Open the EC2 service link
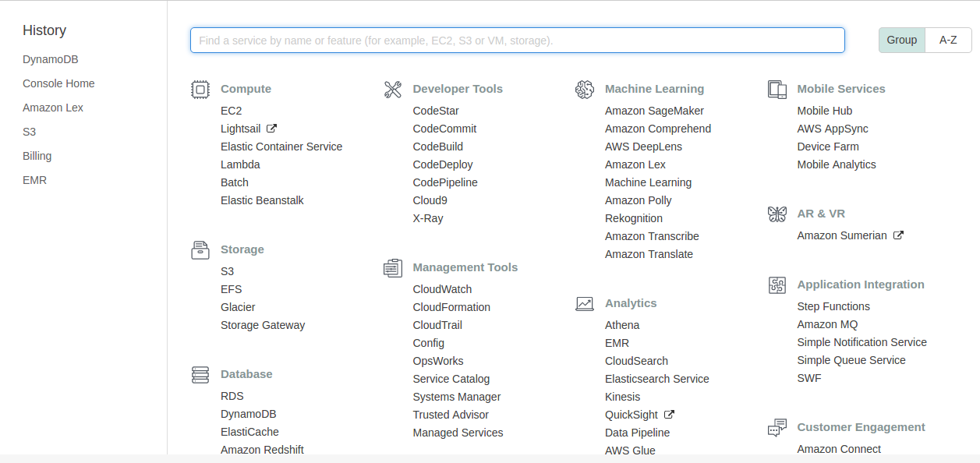The width and height of the screenshot is (980, 463). click(232, 111)
